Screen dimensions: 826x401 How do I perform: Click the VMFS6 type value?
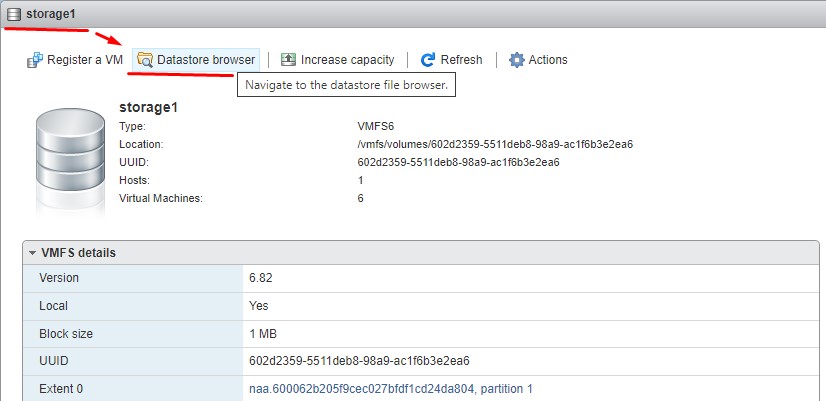coord(376,126)
